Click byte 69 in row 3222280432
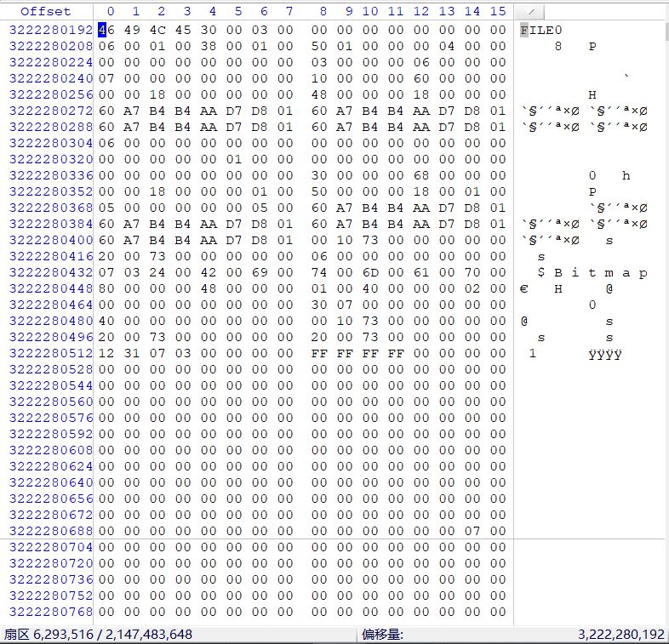 (260, 272)
